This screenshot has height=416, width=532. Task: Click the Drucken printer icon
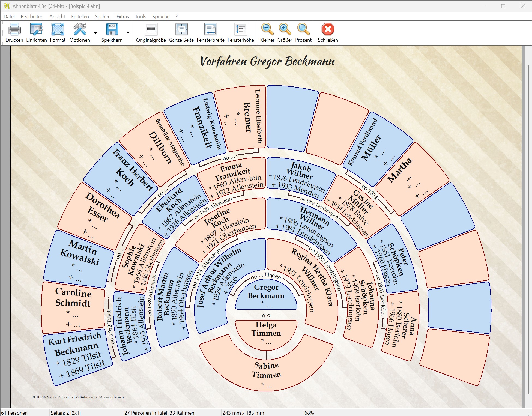pos(14,29)
